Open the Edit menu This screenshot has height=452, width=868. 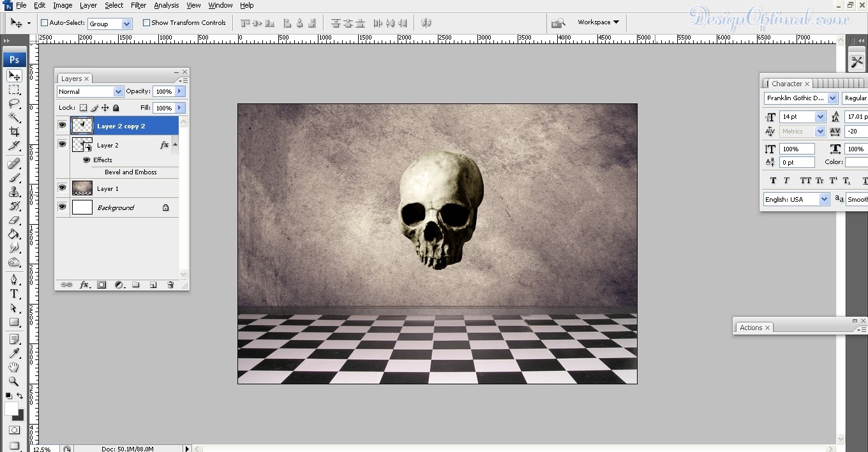point(40,5)
